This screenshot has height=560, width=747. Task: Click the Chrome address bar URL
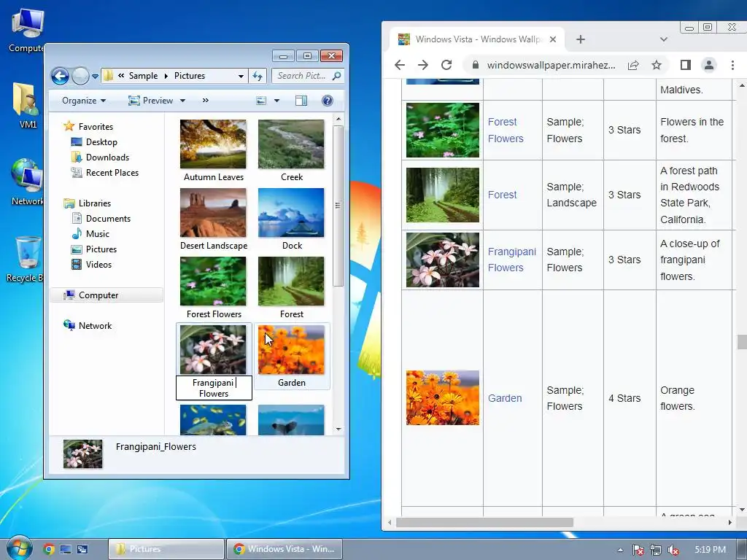click(x=551, y=65)
